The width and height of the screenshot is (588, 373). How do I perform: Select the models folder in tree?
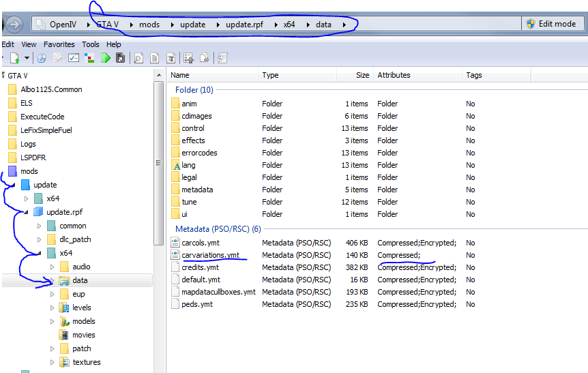point(83,321)
